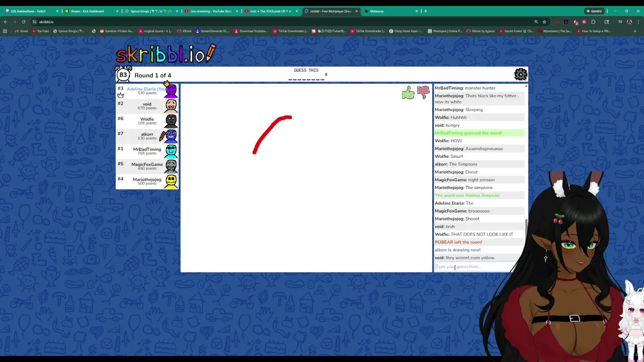Click void's player avatar
Viewport: 644px width, 362px height.
[171, 106]
